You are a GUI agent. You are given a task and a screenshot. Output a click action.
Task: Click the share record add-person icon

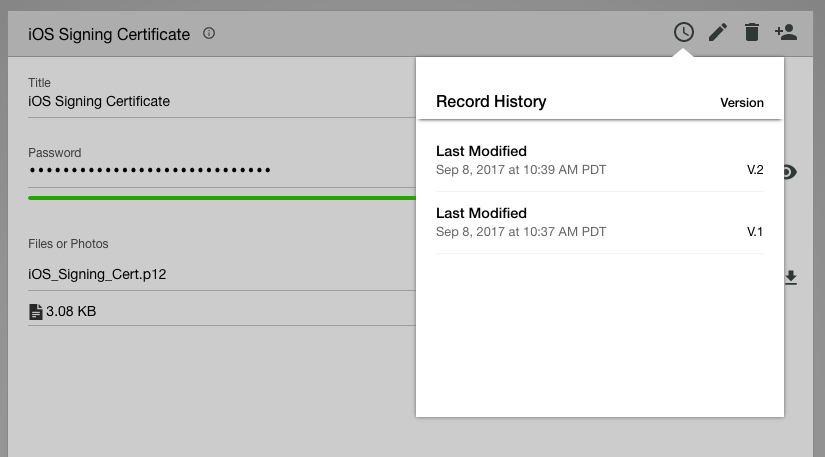(786, 33)
